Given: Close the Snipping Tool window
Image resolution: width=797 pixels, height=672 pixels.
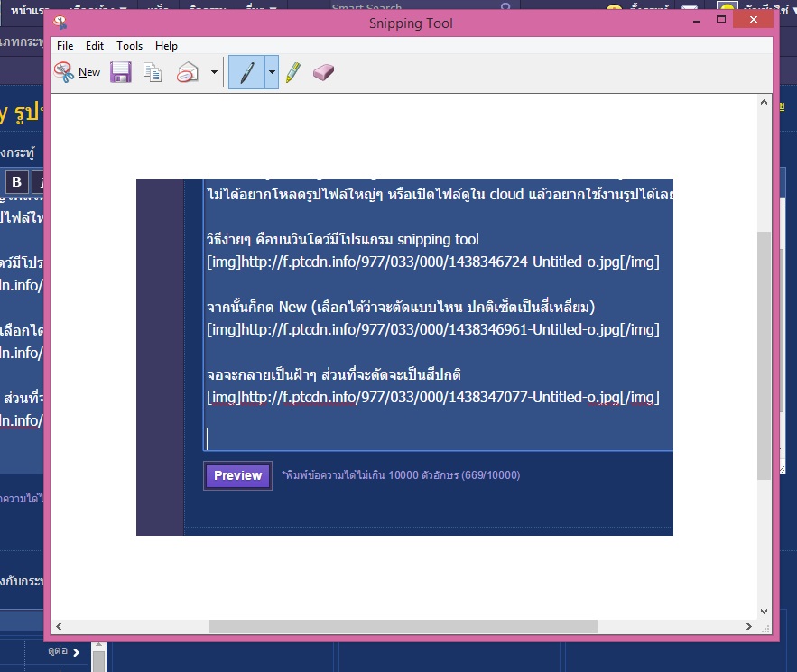Looking at the screenshot, I should coord(754,20).
